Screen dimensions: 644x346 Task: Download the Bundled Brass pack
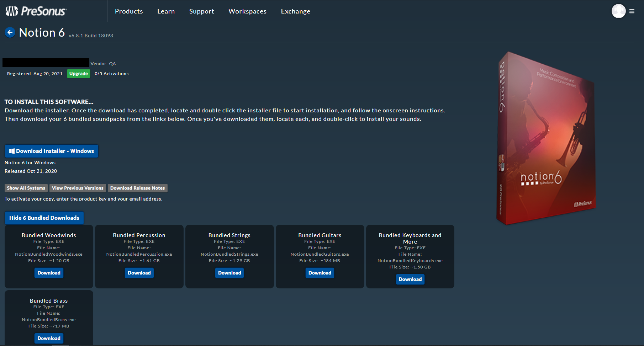[x=49, y=338]
